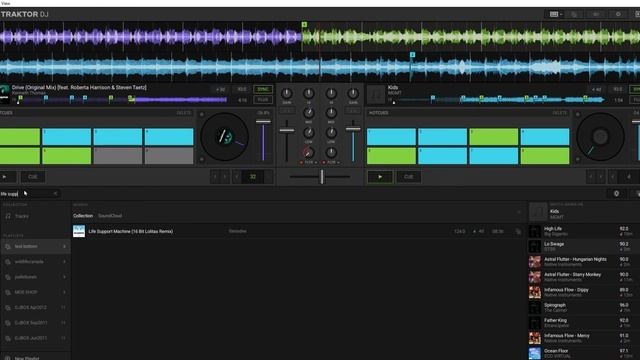Image resolution: width=640 pixels, height=360 pixels.
Task: Open the Tracks collection
Action: (x=22, y=216)
